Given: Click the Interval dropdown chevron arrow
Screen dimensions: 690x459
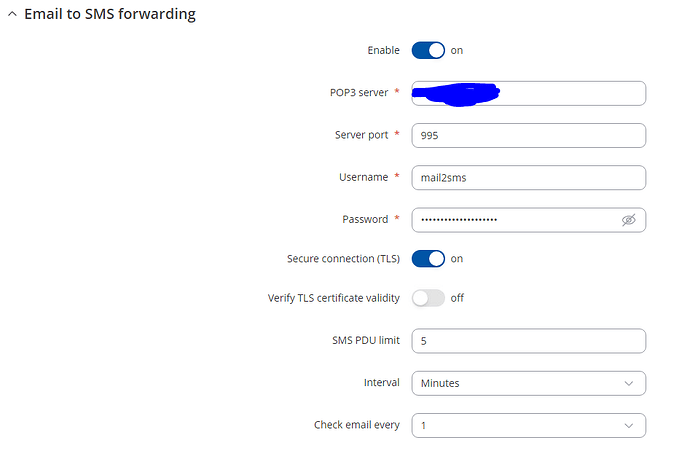Looking at the screenshot, I should [629, 383].
